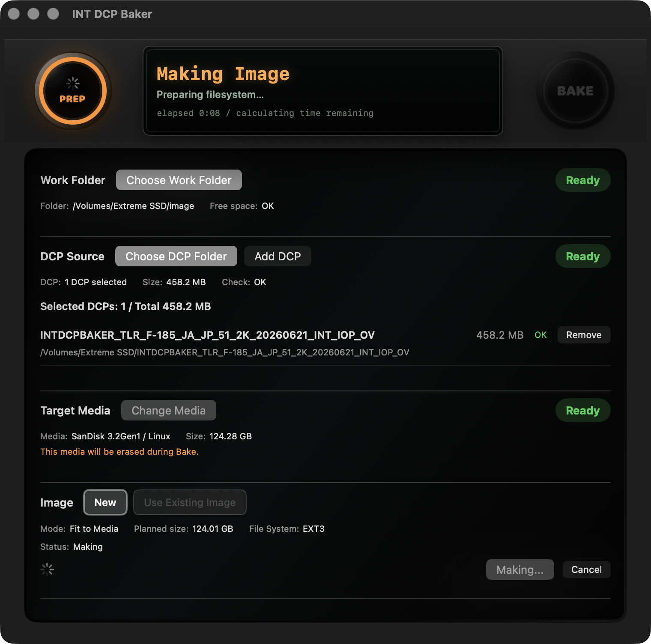Click Planned size: 124.01 GB value
The height and width of the screenshot is (644, 651).
212,529
